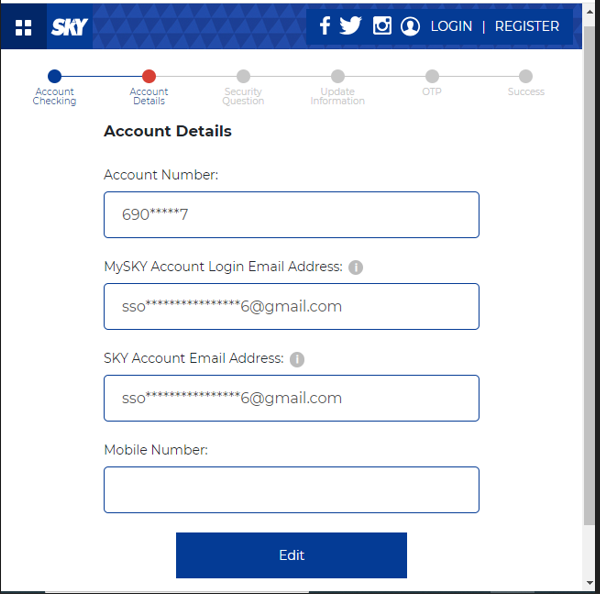Select the Account Details step
This screenshot has width=600, height=594.
pyautogui.click(x=149, y=77)
